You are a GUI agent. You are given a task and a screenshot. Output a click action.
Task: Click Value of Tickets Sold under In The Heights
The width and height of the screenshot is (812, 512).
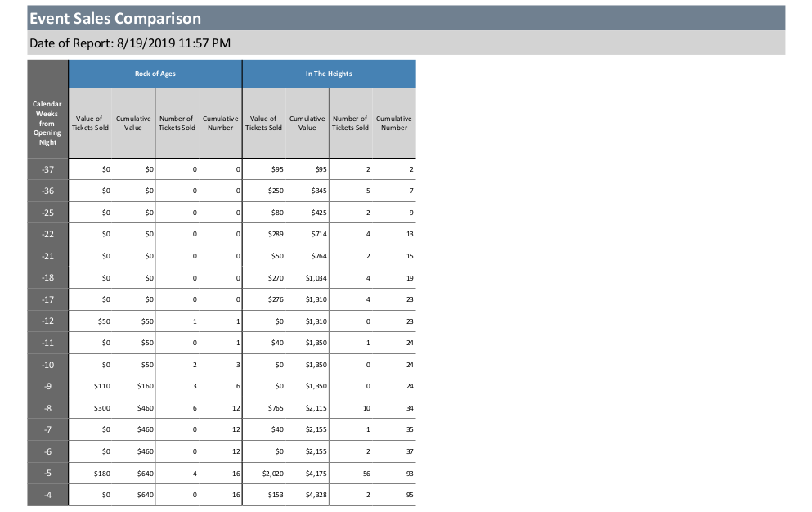263,123
